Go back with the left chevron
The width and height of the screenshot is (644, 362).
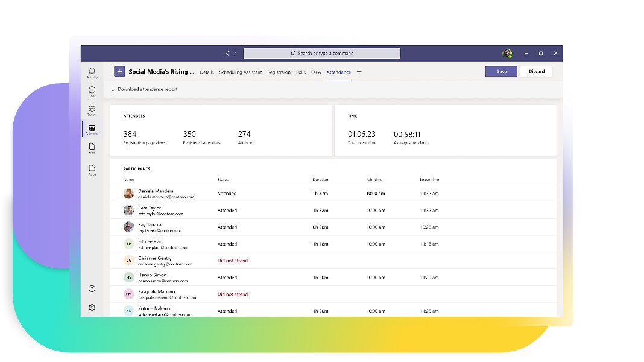coord(227,53)
